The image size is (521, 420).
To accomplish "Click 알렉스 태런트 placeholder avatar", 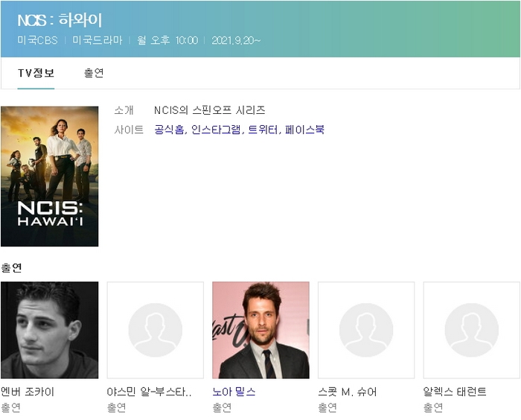I will [471, 330].
